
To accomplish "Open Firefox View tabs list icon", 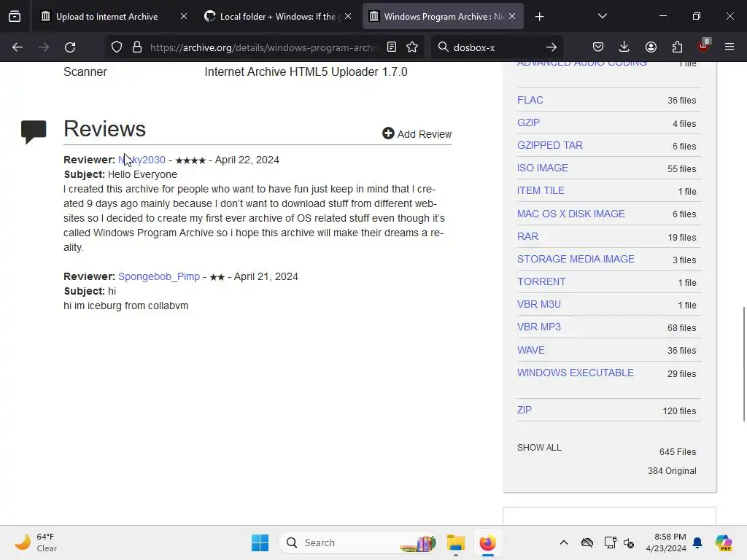I will click(15, 17).
